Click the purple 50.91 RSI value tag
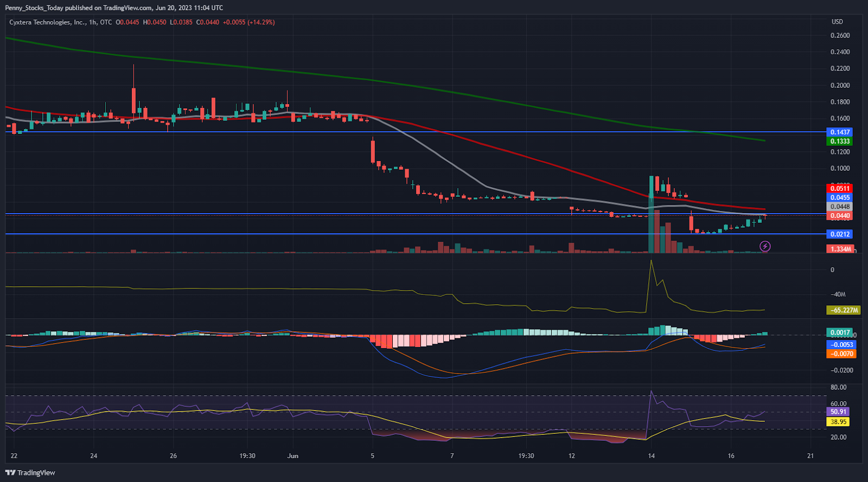This screenshot has width=868, height=482. pyautogui.click(x=838, y=412)
